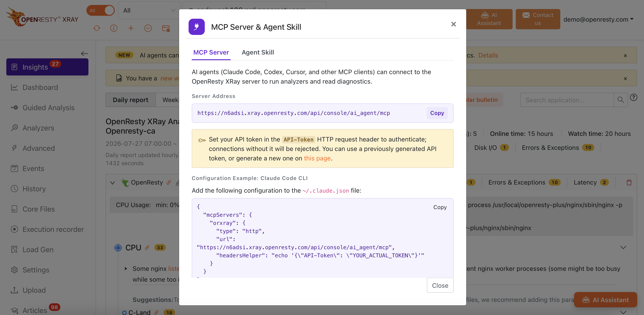Switch to the Agent Skill tab
Viewport: 644px width, 315px height.
[x=258, y=52]
